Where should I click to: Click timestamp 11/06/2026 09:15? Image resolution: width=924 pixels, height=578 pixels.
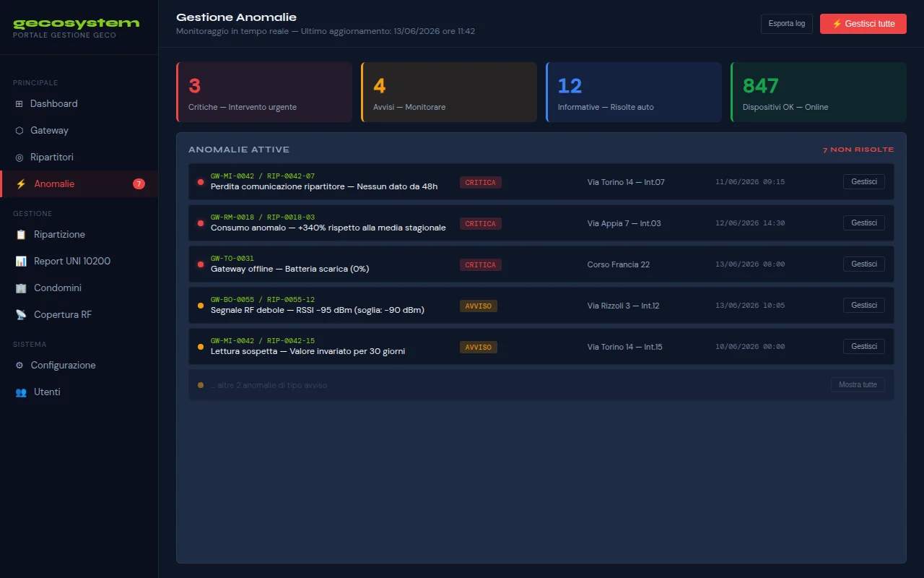pyautogui.click(x=750, y=182)
